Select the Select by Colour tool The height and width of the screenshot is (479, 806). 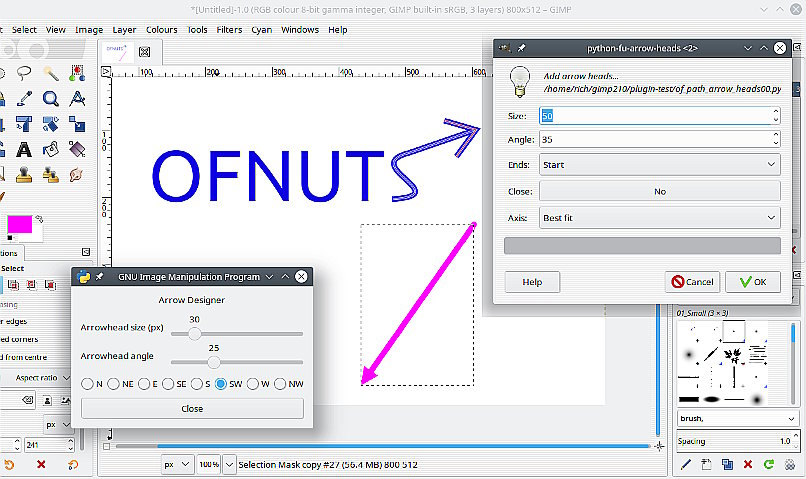click(x=77, y=72)
